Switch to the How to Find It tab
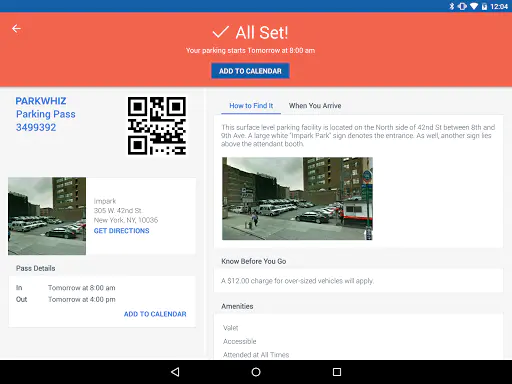Viewport: 512px width, 384px height. (x=251, y=106)
